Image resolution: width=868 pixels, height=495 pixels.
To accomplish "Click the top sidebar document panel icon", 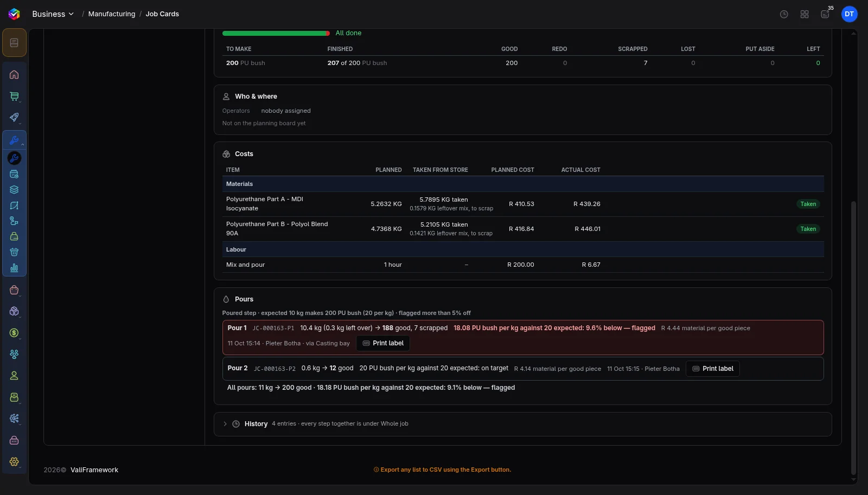I will pos(14,43).
